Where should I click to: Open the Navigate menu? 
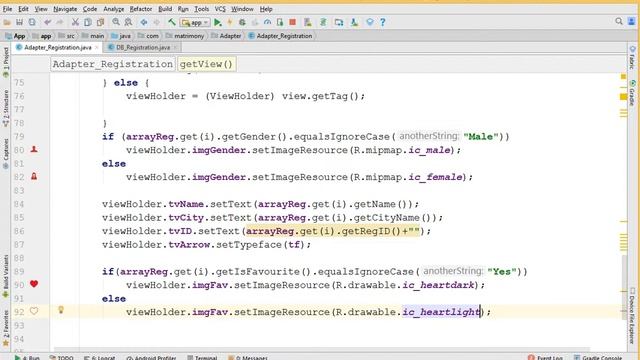coord(65,9)
